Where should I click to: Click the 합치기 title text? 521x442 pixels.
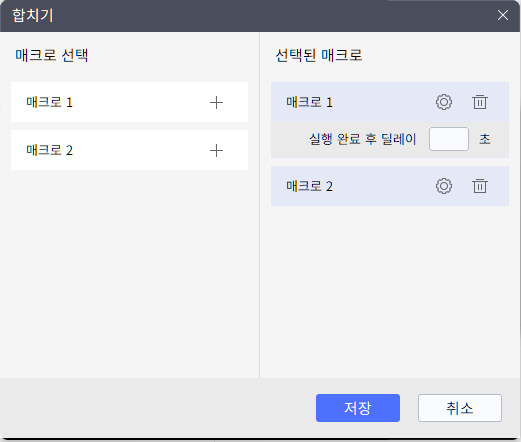(33, 15)
